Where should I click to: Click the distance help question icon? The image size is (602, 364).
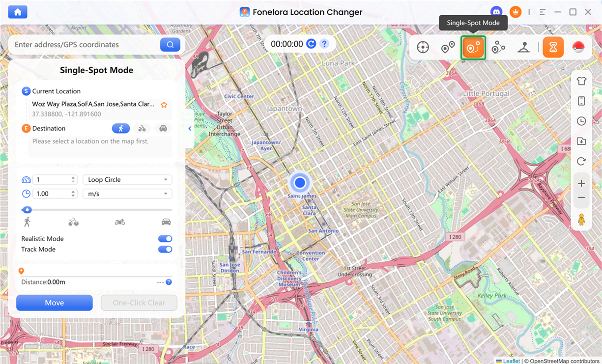169,282
